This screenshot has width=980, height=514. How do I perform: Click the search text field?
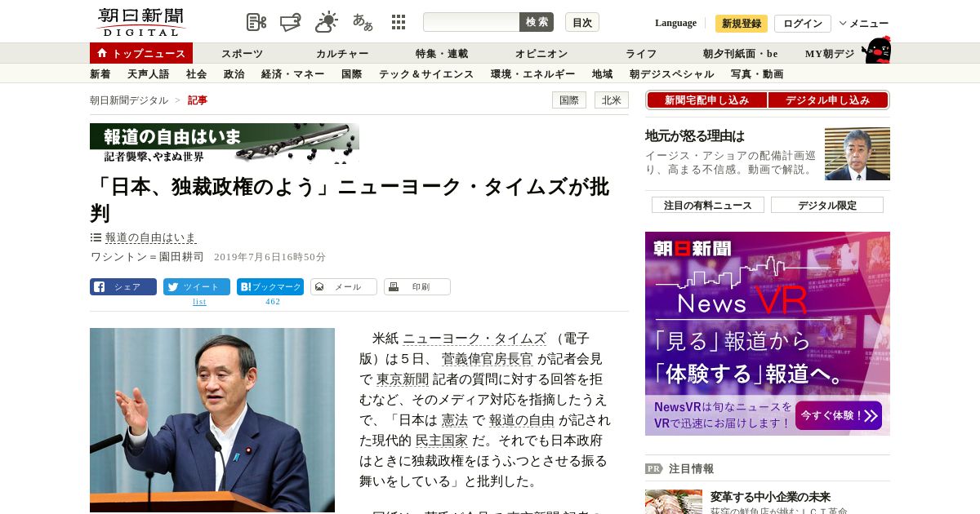coord(471,22)
